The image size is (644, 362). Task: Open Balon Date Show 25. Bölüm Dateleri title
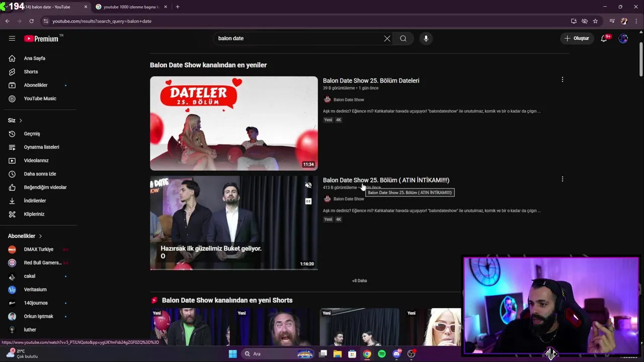371,80
